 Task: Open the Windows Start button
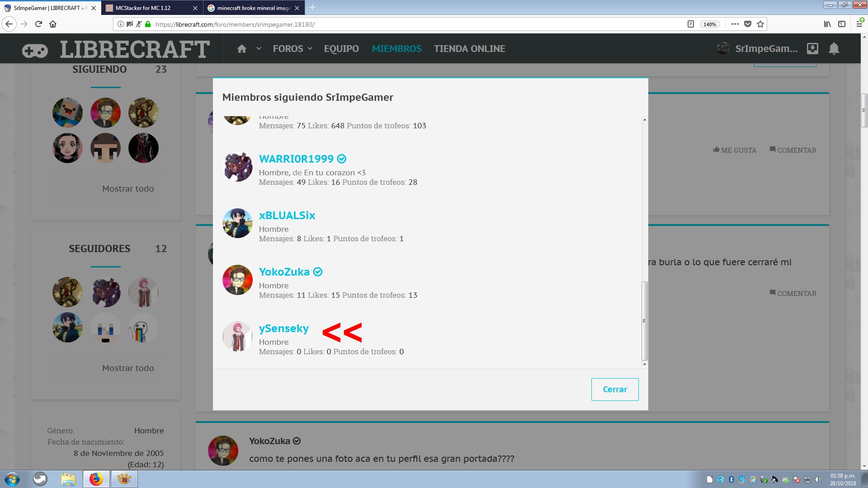pos(12,479)
